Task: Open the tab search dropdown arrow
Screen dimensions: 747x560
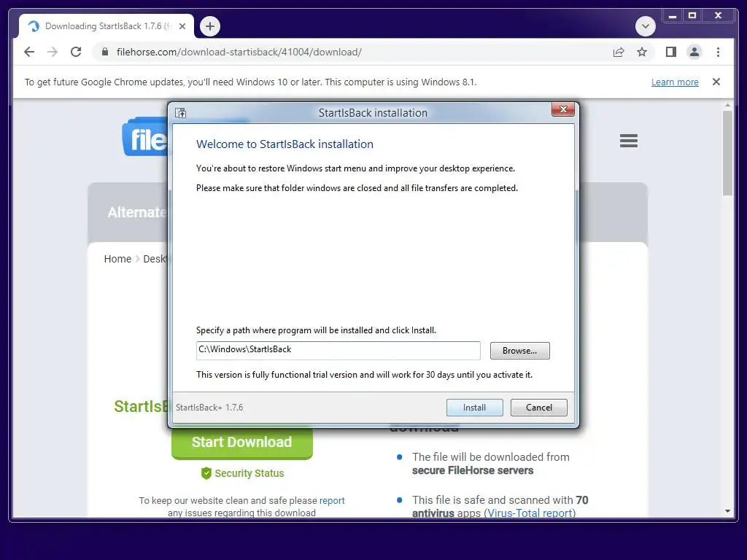Action: click(x=646, y=26)
